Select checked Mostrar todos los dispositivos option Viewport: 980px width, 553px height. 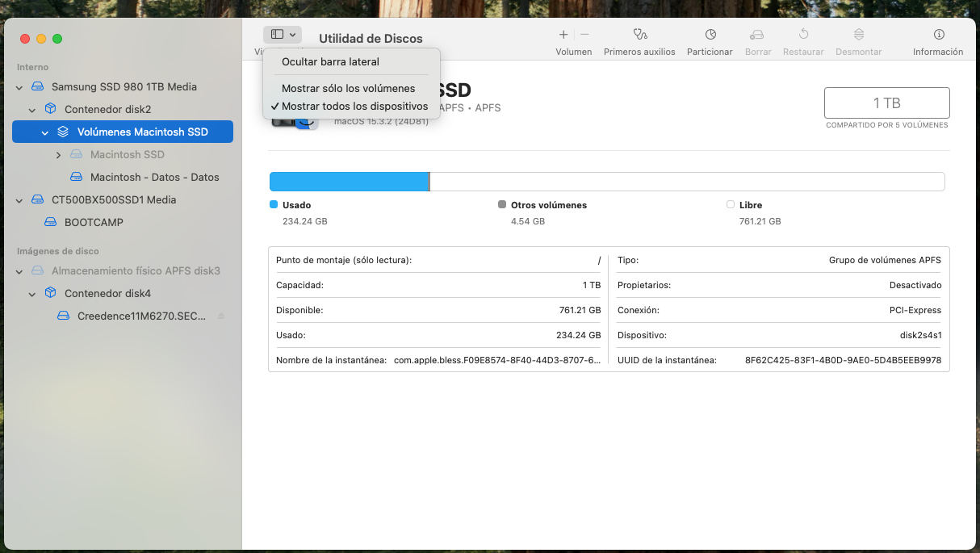pyautogui.click(x=354, y=106)
